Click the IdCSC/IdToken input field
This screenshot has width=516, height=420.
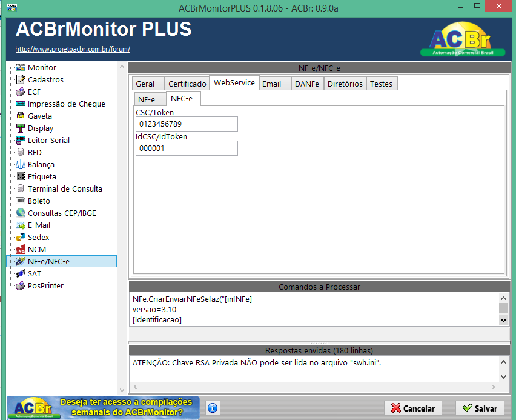point(187,148)
